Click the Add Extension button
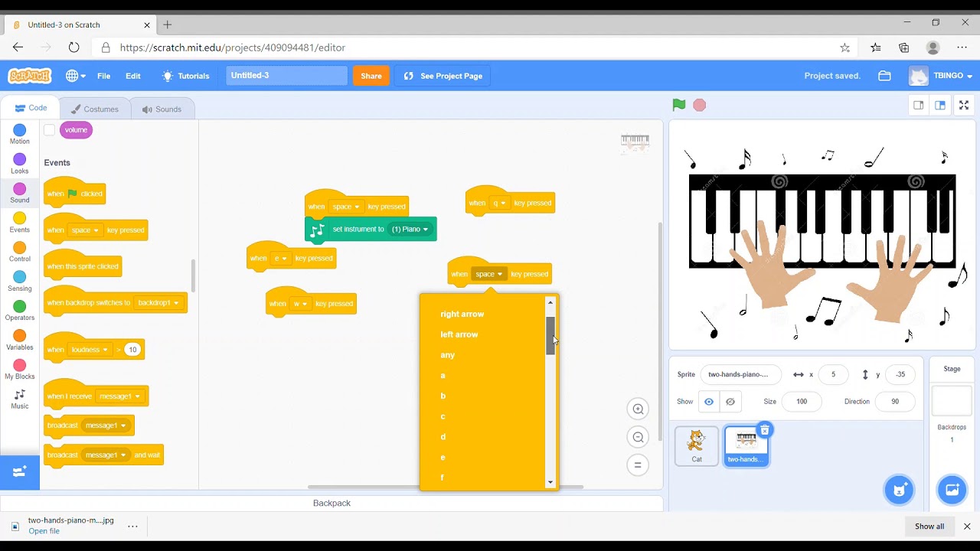Viewport: 980px width, 551px height. click(x=20, y=471)
